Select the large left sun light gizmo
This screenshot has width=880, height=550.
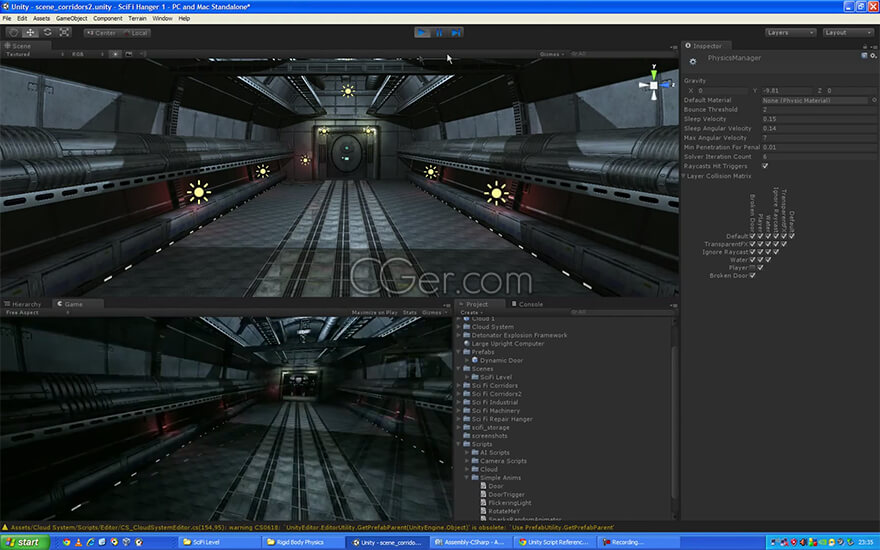(x=199, y=192)
